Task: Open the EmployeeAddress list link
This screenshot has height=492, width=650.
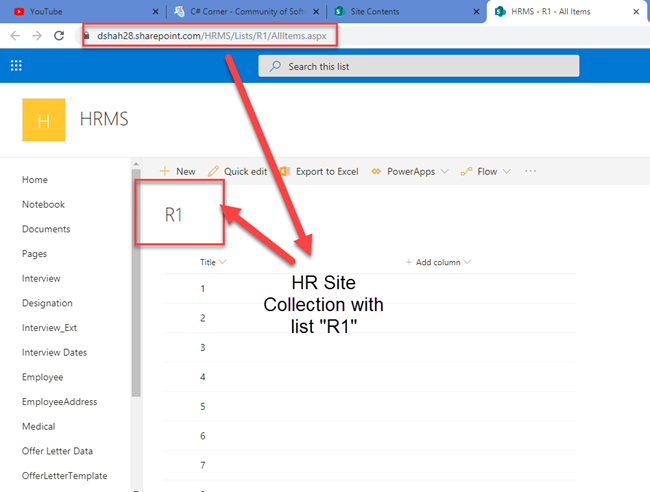Action: (x=60, y=402)
